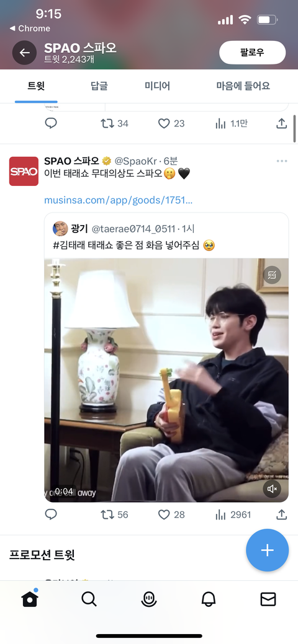Like the upper tweet with 23 hearts
This screenshot has width=298, height=644.
tap(171, 123)
